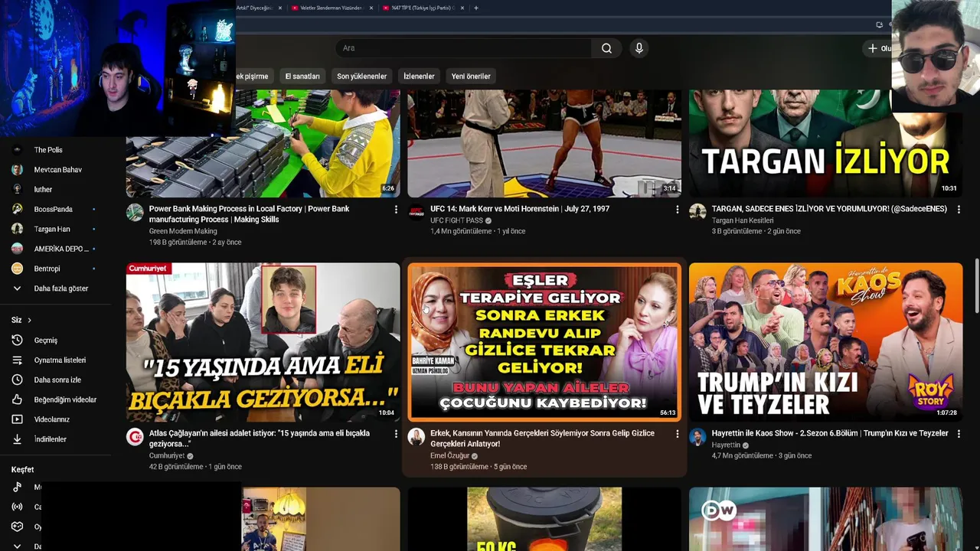The width and height of the screenshot is (980, 551).
Task: Open the EŞLER TERAPİYE GELİYOR thumbnail
Action: pos(544,342)
